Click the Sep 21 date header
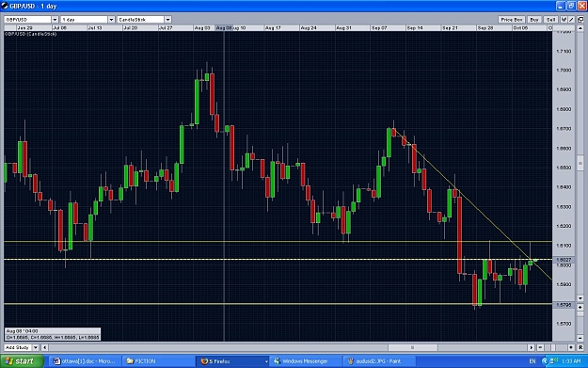This screenshot has height=368, width=588. [x=450, y=27]
